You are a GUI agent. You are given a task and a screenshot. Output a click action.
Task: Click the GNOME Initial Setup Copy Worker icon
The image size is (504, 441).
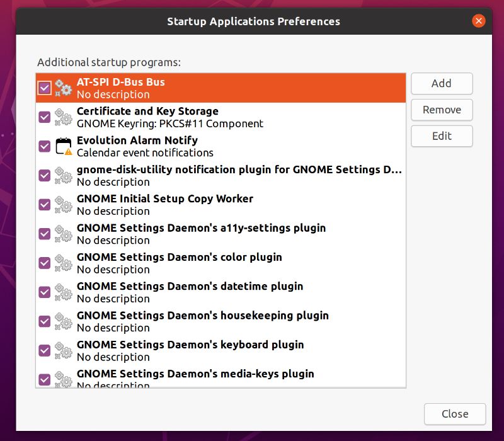point(64,205)
